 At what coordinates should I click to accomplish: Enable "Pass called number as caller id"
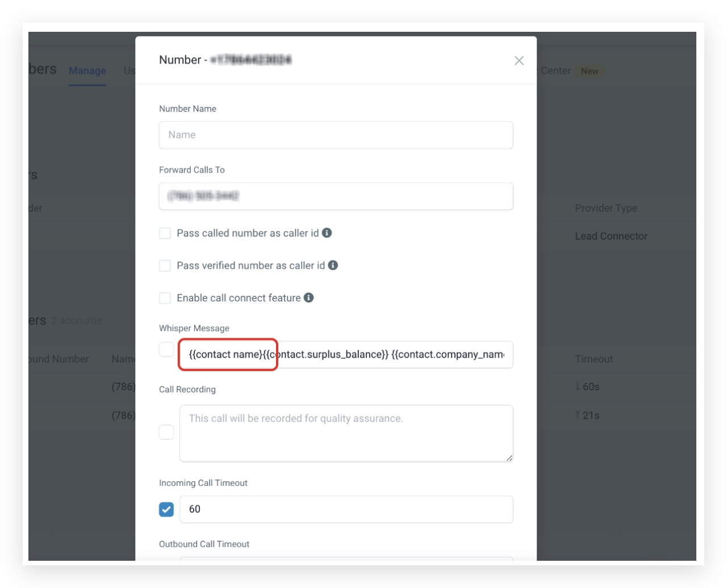pyautogui.click(x=165, y=233)
